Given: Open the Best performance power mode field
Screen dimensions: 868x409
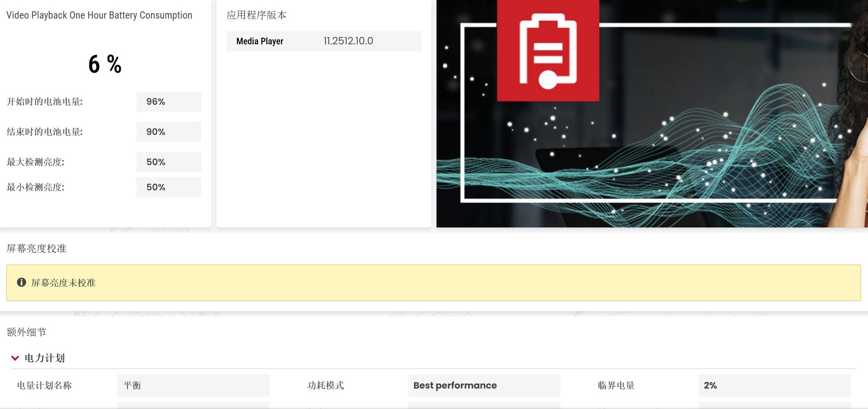Looking at the screenshot, I should pyautogui.click(x=483, y=385).
